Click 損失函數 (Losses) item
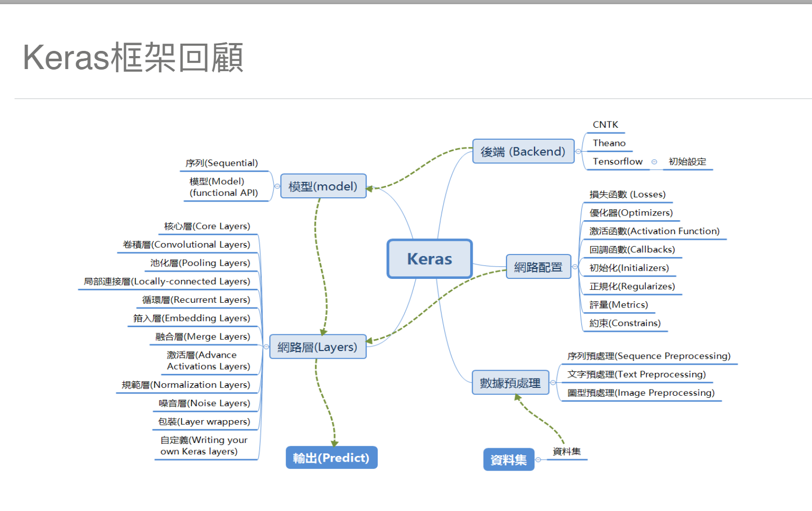Image resolution: width=812 pixels, height=511 pixels. [x=627, y=194]
